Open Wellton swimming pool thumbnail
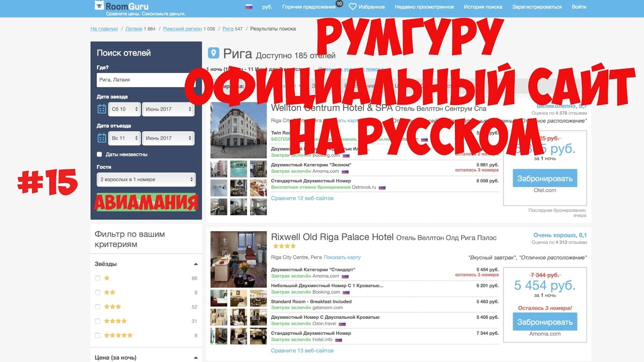 [238, 169]
